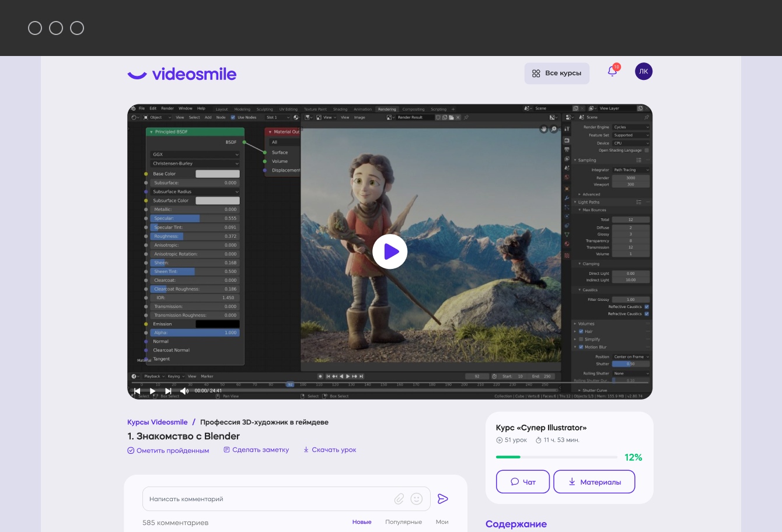
Task: Click the Subsurface Color swatch
Action: click(218, 201)
